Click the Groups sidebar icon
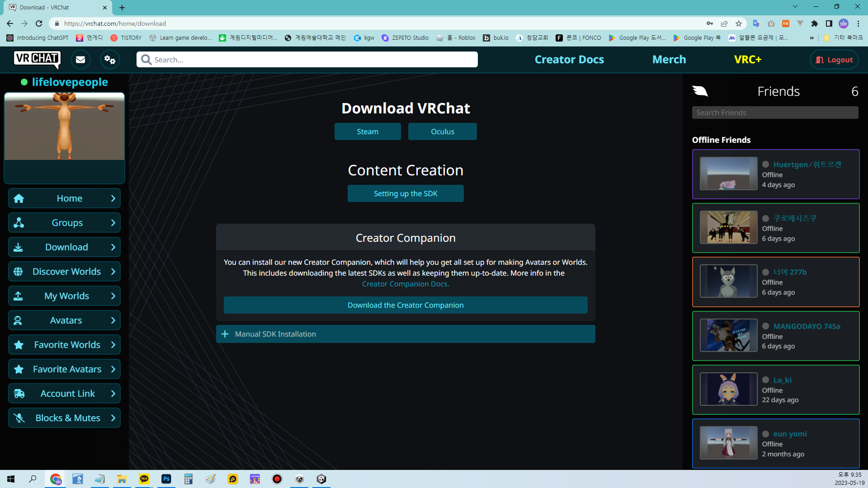The width and height of the screenshot is (868, 488). [x=19, y=223]
